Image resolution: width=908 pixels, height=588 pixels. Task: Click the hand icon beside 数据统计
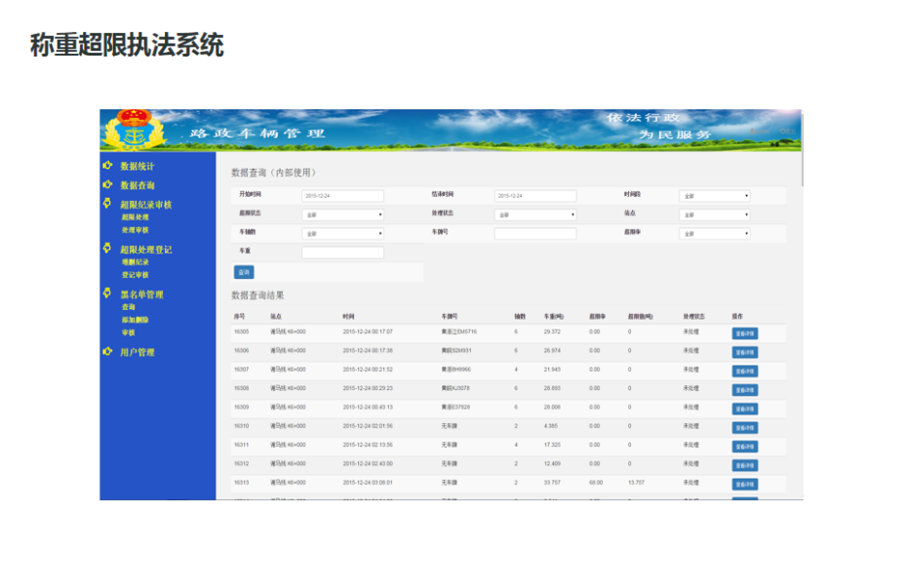click(x=107, y=166)
